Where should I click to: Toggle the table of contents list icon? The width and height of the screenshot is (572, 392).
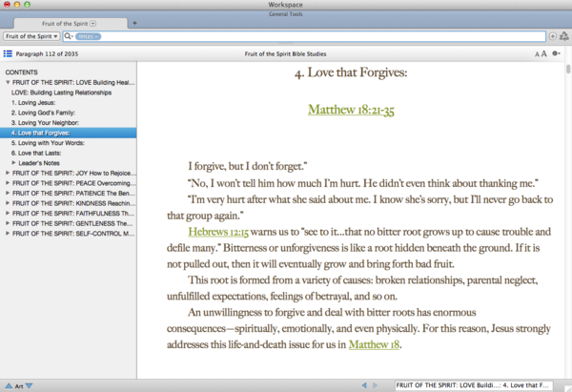(8, 53)
